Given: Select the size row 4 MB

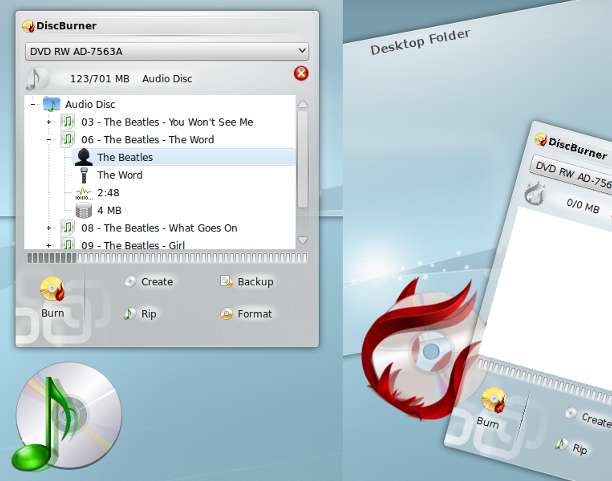Looking at the screenshot, I should 109,210.
